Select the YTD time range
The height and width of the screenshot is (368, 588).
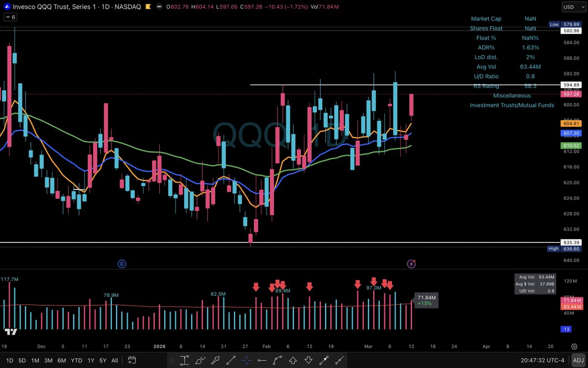[76, 360]
